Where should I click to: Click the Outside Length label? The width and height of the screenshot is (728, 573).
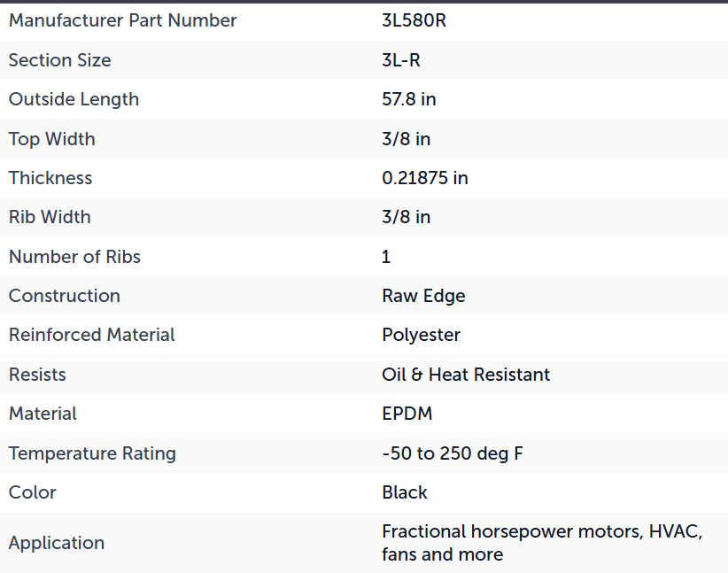click(74, 99)
